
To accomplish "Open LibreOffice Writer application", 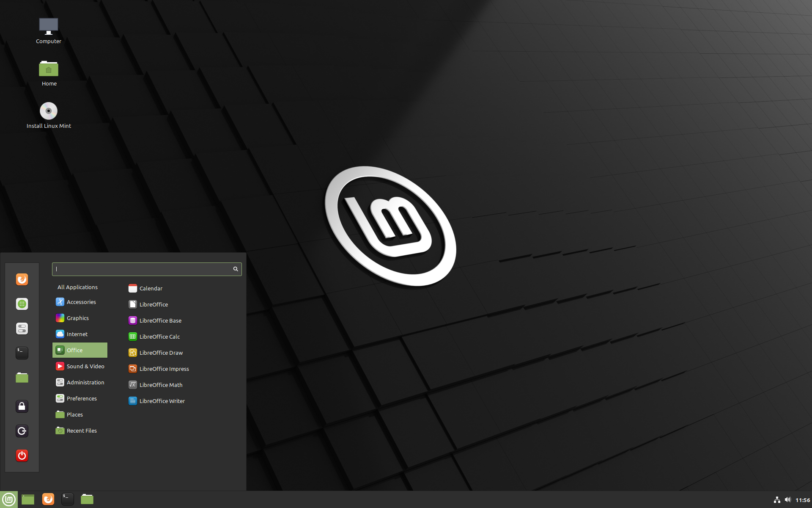I will pyautogui.click(x=162, y=400).
